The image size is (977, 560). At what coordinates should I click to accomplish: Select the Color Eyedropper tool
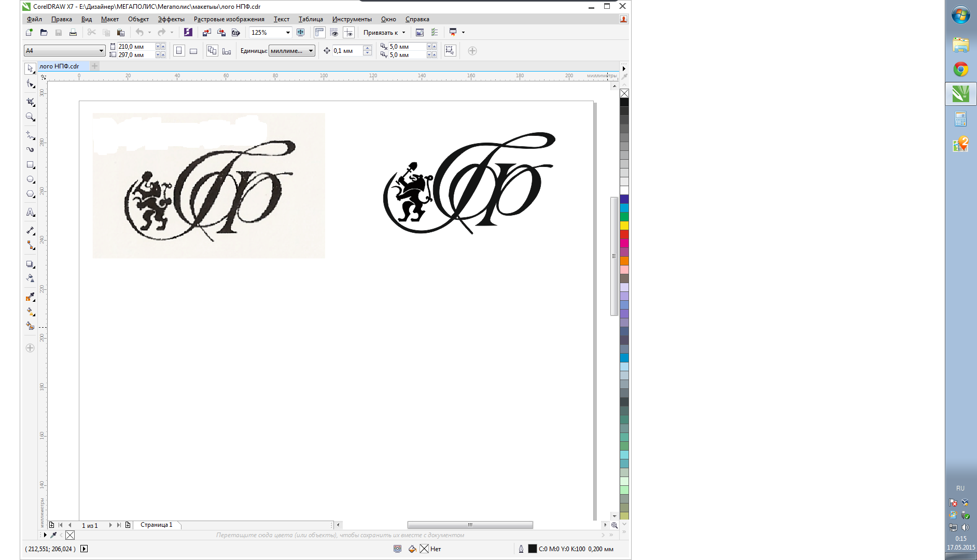pyautogui.click(x=30, y=297)
